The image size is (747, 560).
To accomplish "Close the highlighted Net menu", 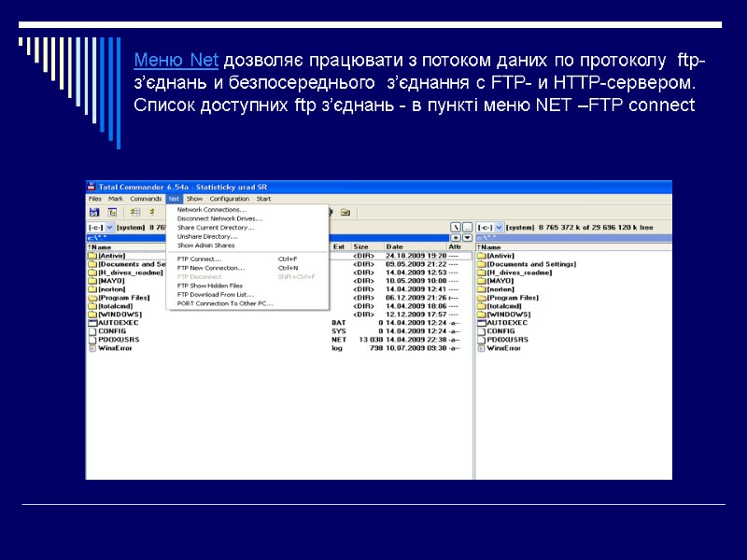I will click(x=174, y=199).
